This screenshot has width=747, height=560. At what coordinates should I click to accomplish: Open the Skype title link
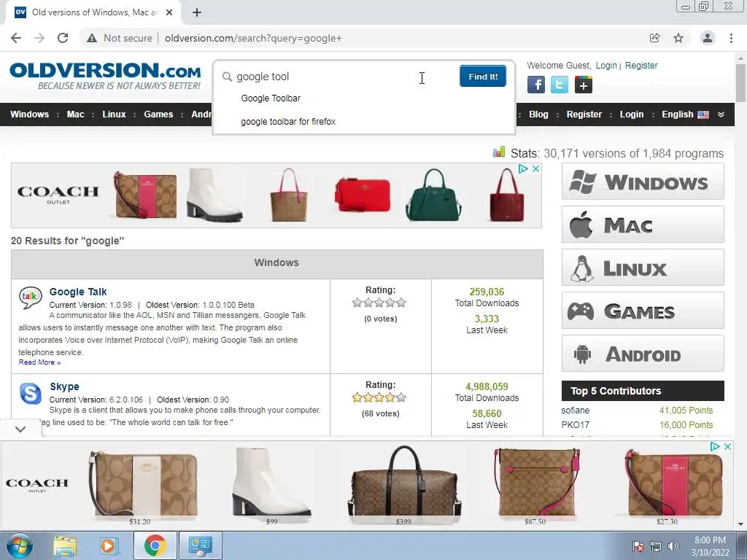click(x=64, y=386)
